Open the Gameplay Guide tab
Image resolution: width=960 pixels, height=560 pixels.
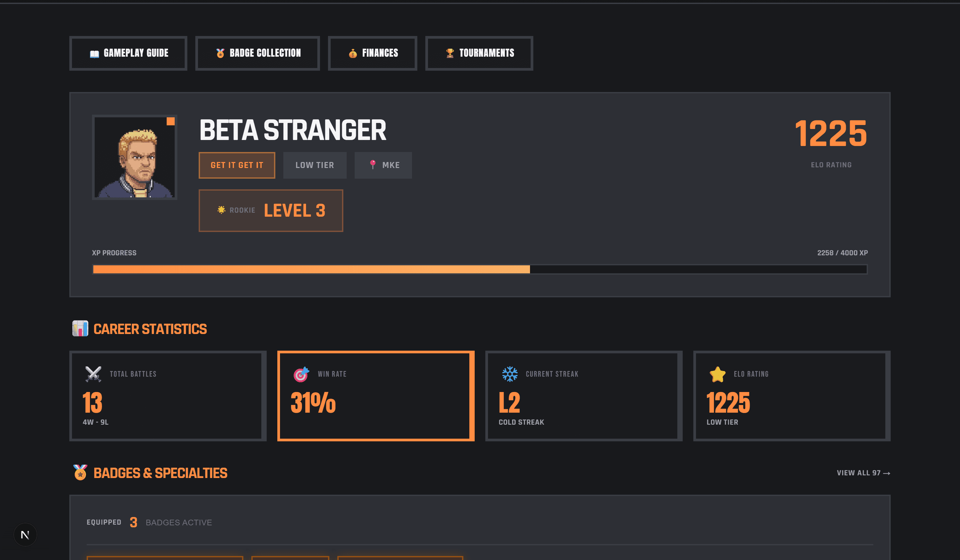(128, 53)
